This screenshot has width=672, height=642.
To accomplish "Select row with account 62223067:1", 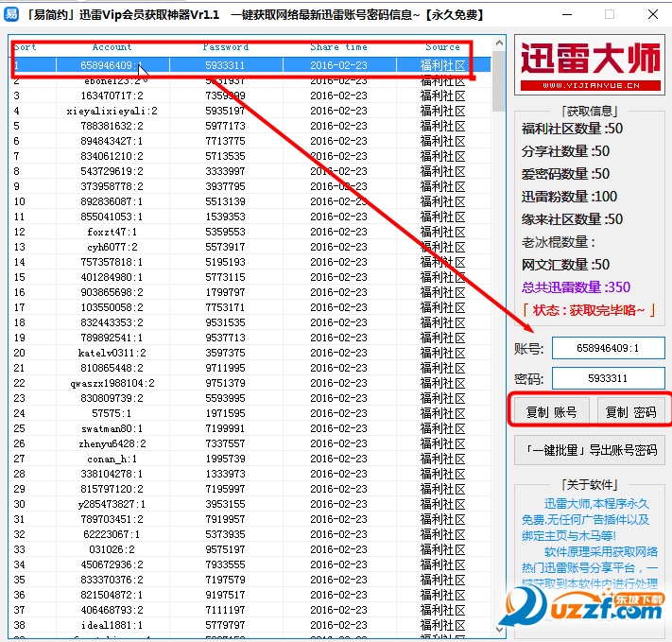I will pyautogui.click(x=250, y=534).
